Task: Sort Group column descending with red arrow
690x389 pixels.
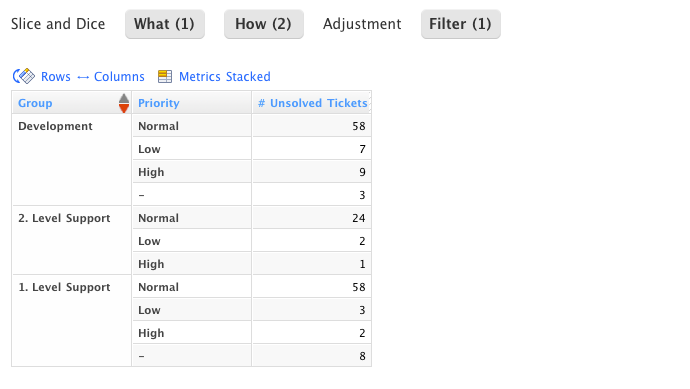Action: click(124, 108)
